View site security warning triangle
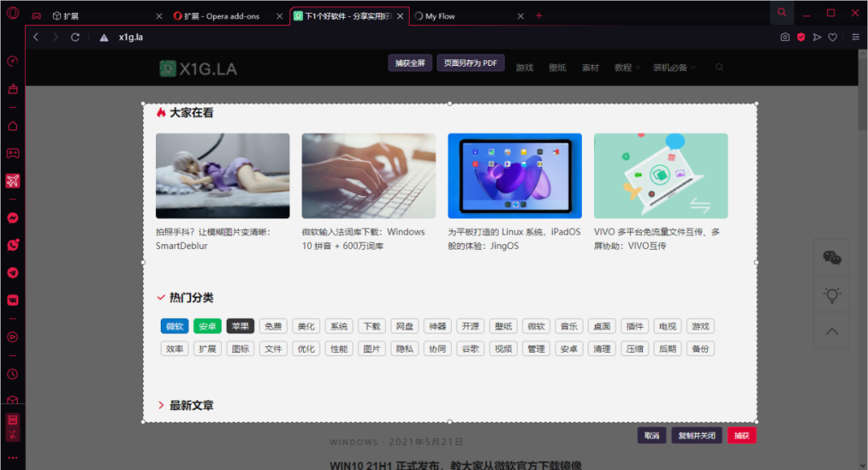Image resolution: width=868 pixels, height=470 pixels. coord(104,38)
